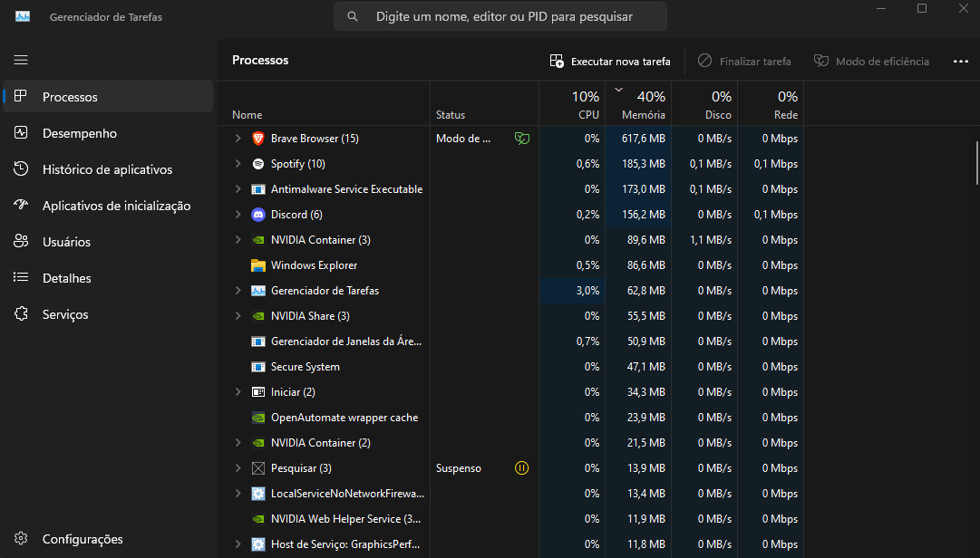Expand the Pesquisar (3) group

point(238,468)
